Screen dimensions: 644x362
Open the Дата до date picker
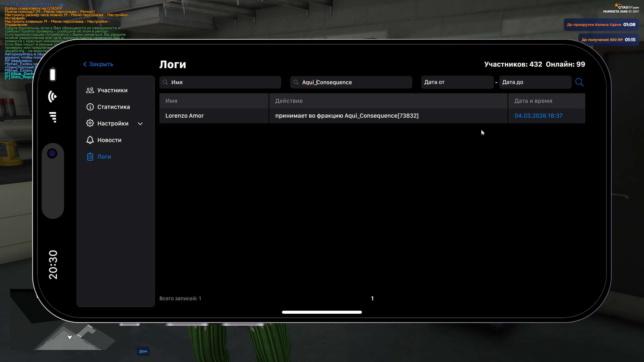[535, 82]
